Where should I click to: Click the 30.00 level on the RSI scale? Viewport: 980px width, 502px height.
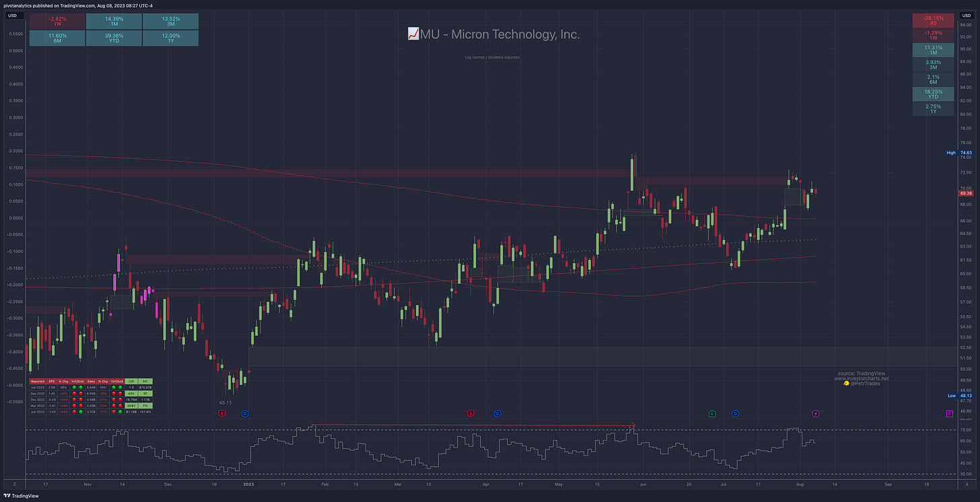pyautogui.click(x=966, y=474)
